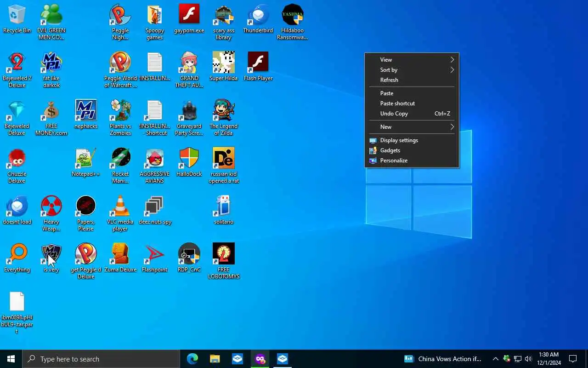Select the HalloDock shield icon
588x368 pixels.
(189, 163)
